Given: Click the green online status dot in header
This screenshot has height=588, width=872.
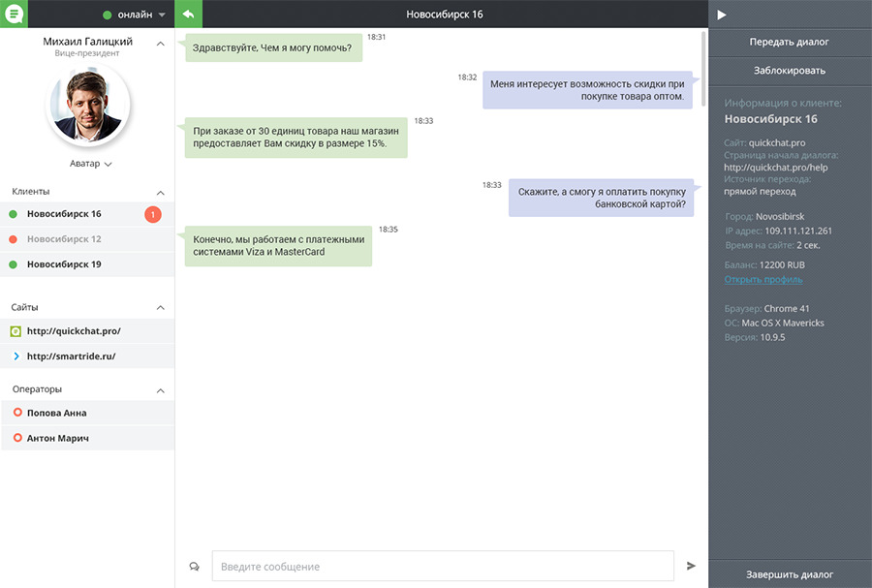Looking at the screenshot, I should [108, 15].
